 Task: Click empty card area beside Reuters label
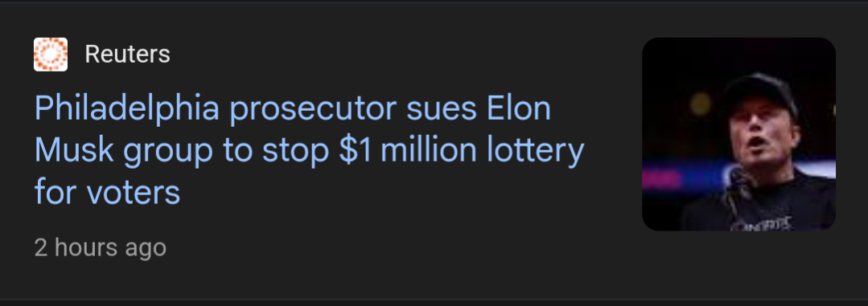(x=388, y=54)
